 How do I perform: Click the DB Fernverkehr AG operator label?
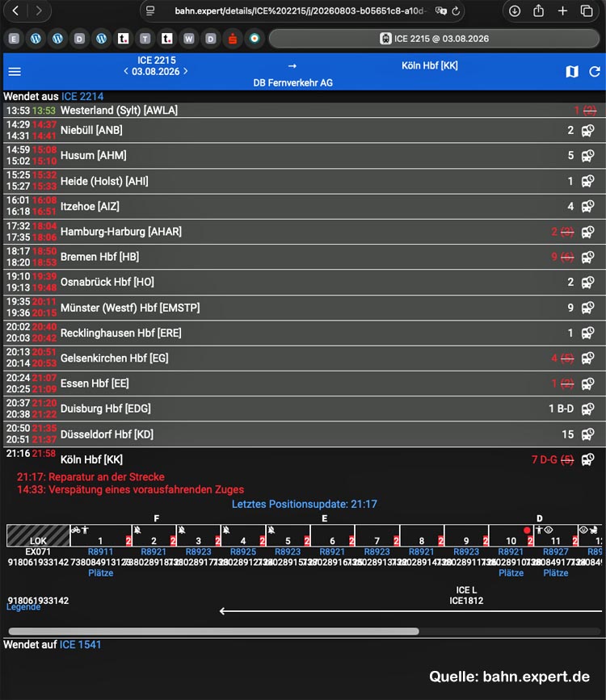tap(292, 82)
